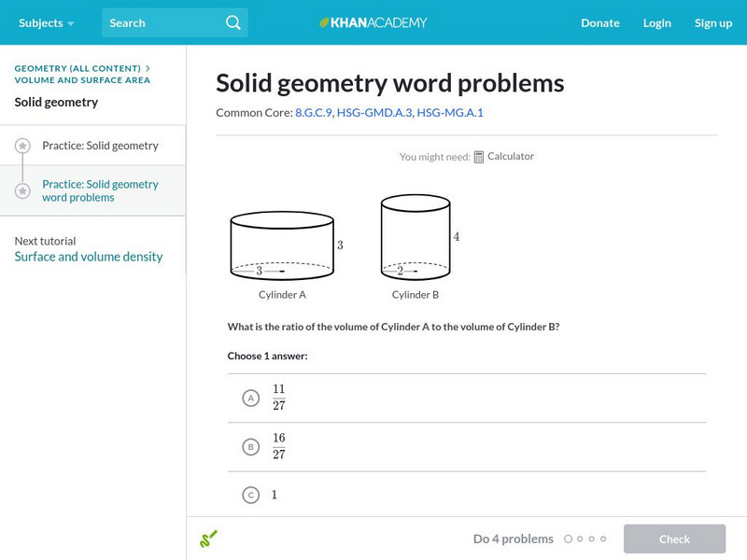The height and width of the screenshot is (560, 747).
Task: Click the green scratchpad pencil icon
Action: pyautogui.click(x=208, y=539)
